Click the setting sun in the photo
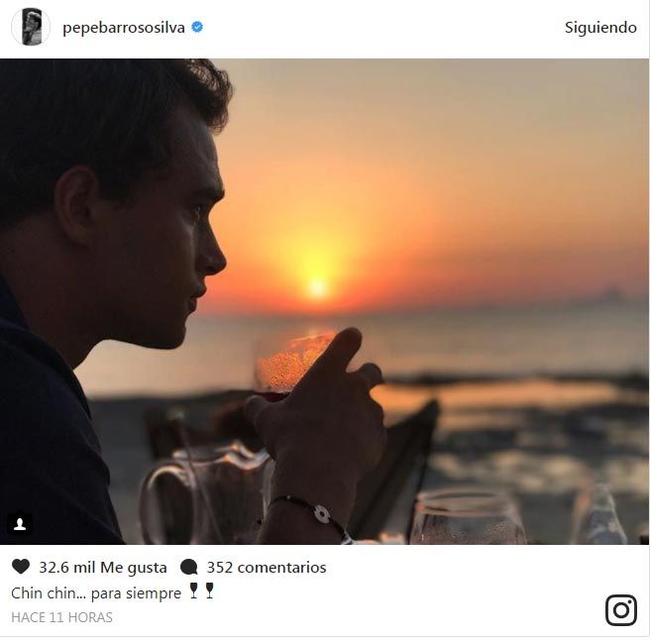 pos(317,287)
